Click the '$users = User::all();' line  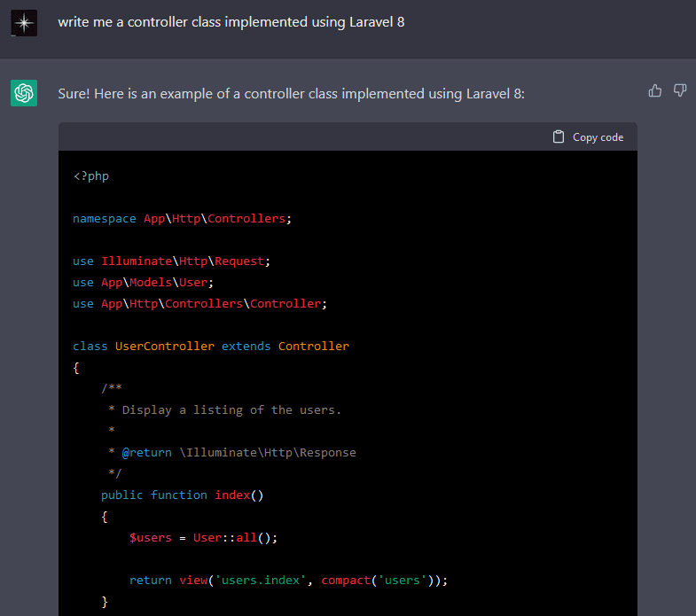click(203, 538)
